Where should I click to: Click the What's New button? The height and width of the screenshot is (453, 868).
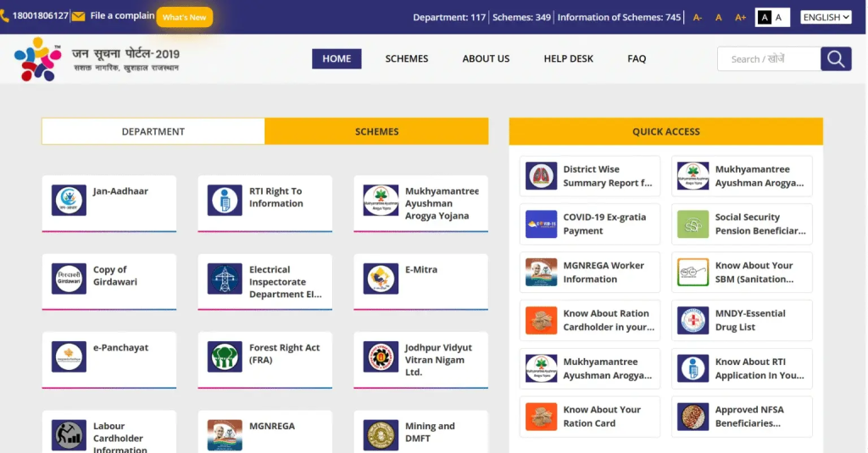pyautogui.click(x=184, y=17)
